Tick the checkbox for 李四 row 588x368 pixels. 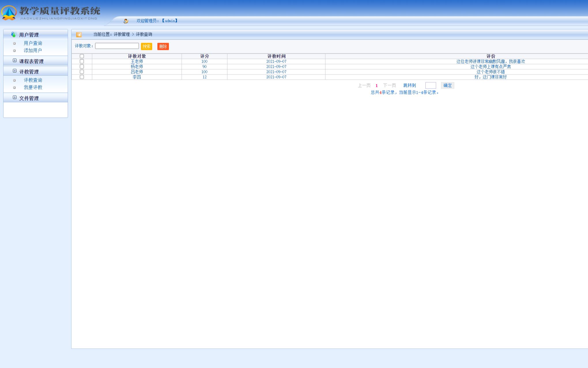[x=82, y=77]
